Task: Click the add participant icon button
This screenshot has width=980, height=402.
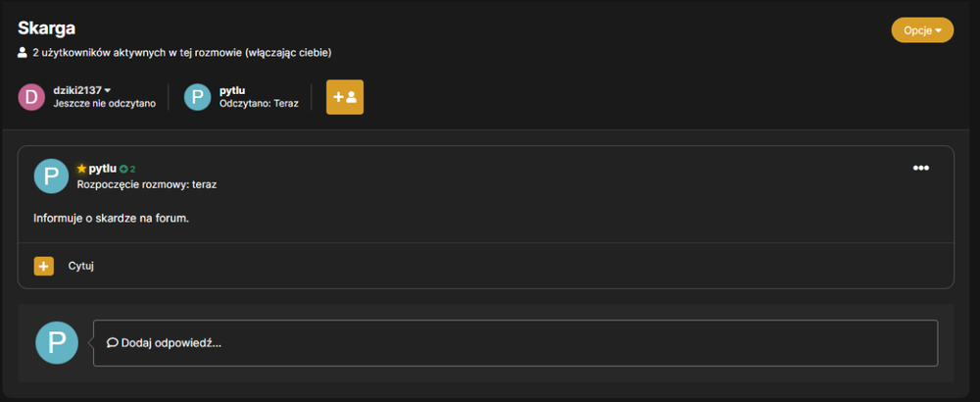Action: 345,97
